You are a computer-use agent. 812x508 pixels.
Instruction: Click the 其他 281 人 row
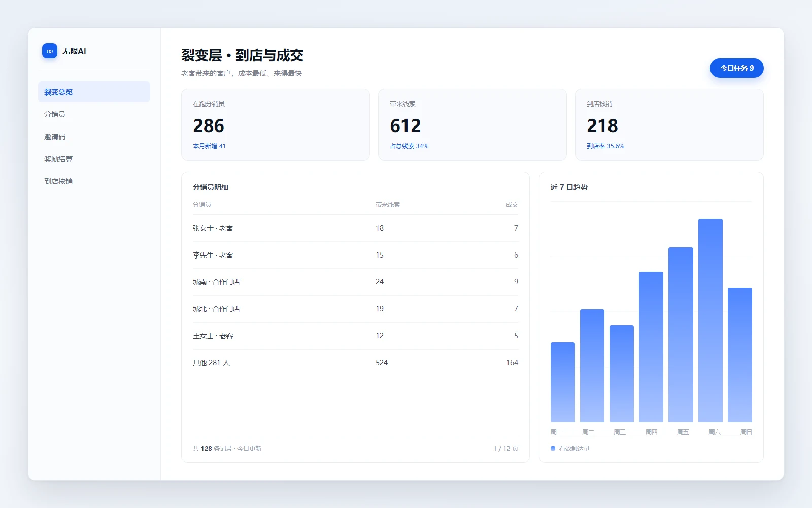click(355, 363)
